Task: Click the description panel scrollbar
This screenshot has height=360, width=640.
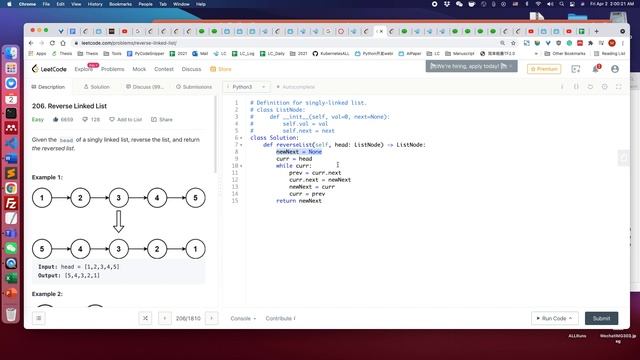Action: point(216,135)
